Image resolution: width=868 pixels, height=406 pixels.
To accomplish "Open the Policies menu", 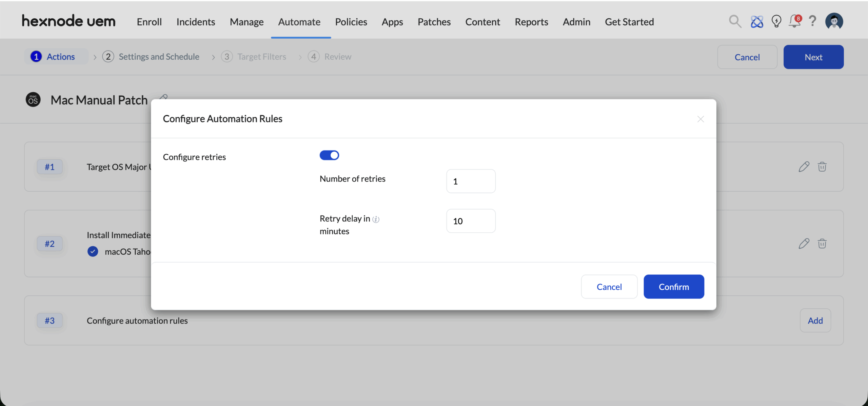I will tap(351, 22).
